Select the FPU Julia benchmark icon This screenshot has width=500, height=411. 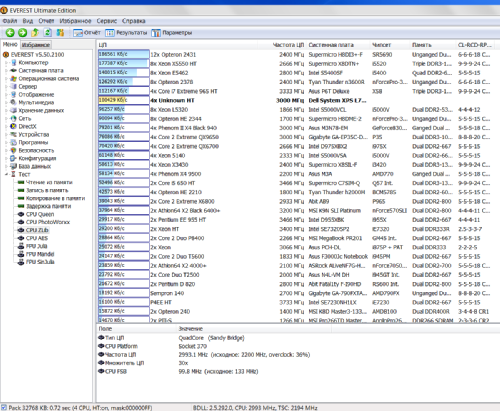coord(21,246)
